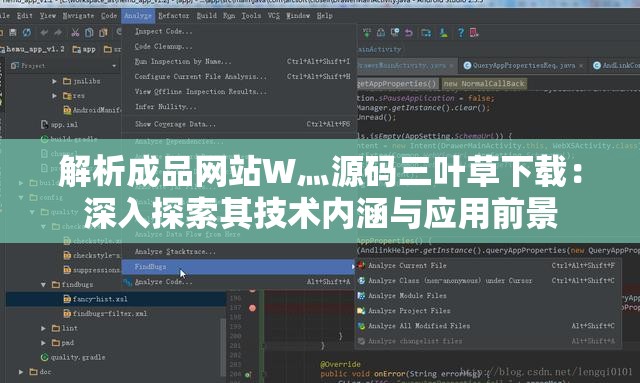
Task: Close the DrawerMainActivity.java tab
Action: point(451,66)
